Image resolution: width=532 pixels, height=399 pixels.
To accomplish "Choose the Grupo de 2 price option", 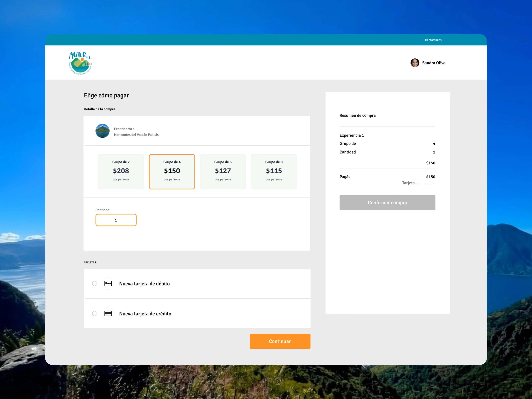I will (x=121, y=171).
